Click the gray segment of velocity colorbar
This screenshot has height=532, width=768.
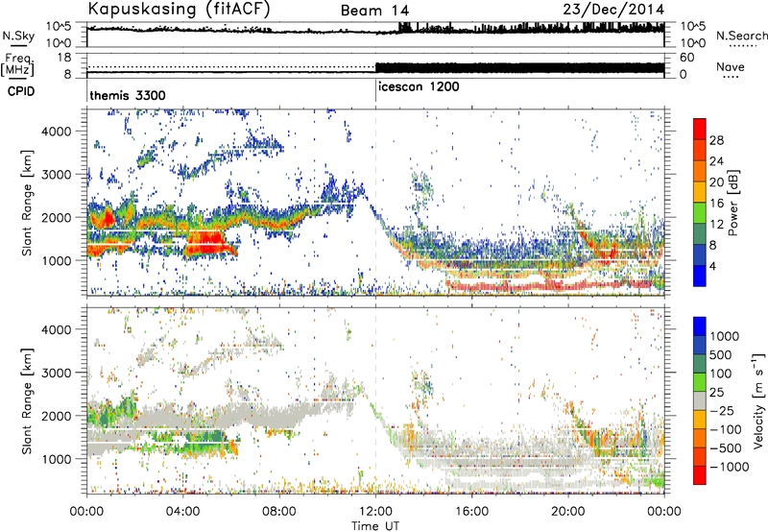(x=700, y=401)
